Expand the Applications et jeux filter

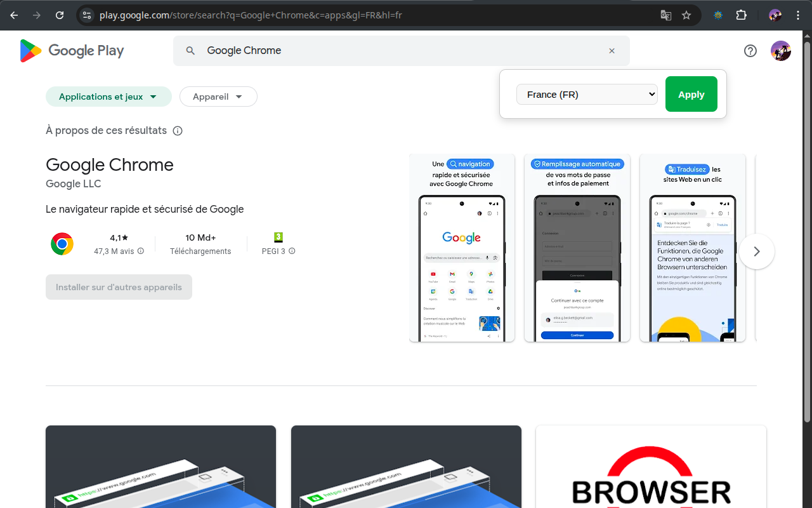coord(108,97)
